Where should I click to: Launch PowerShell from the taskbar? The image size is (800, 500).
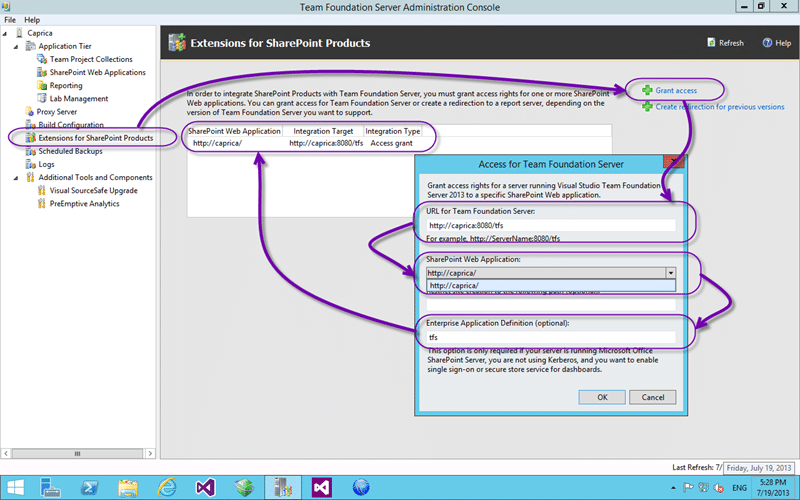tap(90, 488)
